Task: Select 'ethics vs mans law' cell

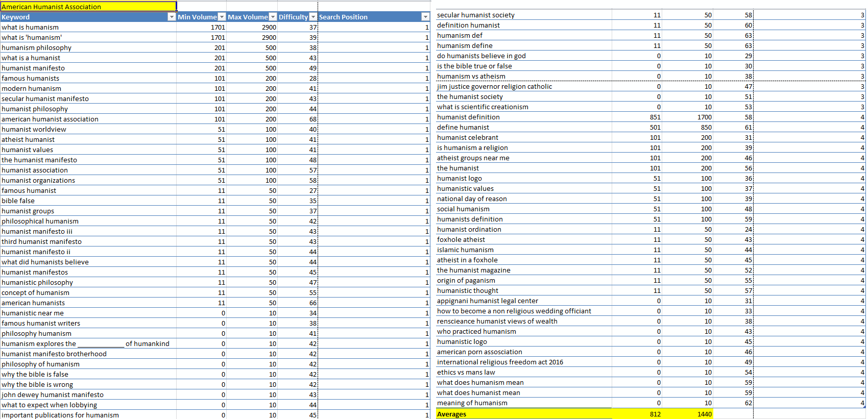Action: [523, 372]
